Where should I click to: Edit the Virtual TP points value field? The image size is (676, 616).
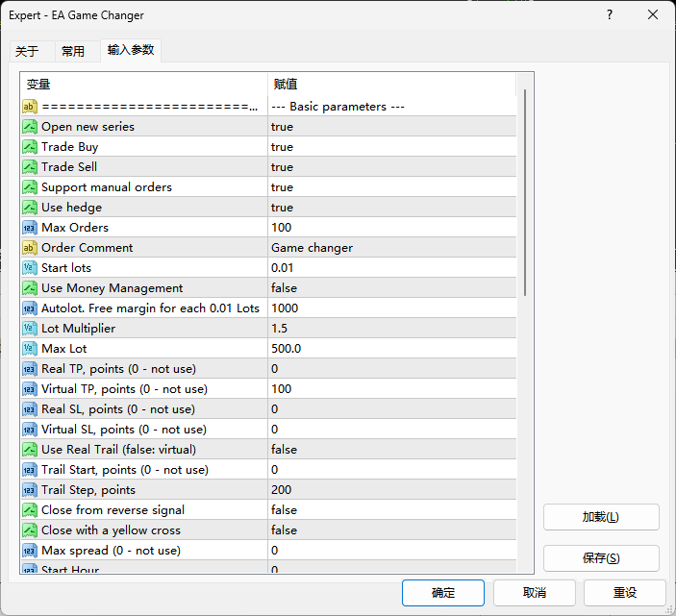click(x=391, y=389)
